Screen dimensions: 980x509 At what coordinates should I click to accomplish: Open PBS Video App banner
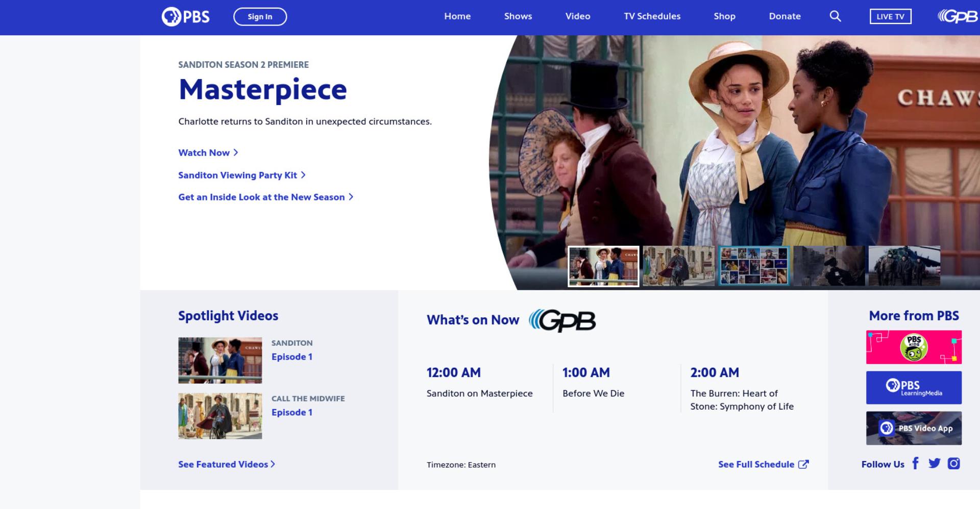914,428
